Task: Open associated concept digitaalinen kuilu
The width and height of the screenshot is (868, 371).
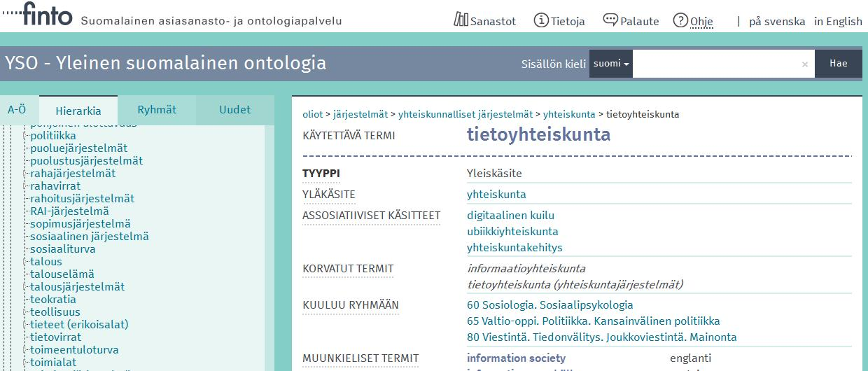Action: tap(510, 216)
